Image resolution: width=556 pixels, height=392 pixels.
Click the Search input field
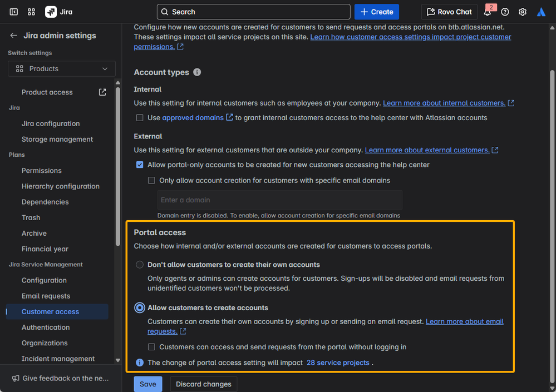(x=254, y=12)
